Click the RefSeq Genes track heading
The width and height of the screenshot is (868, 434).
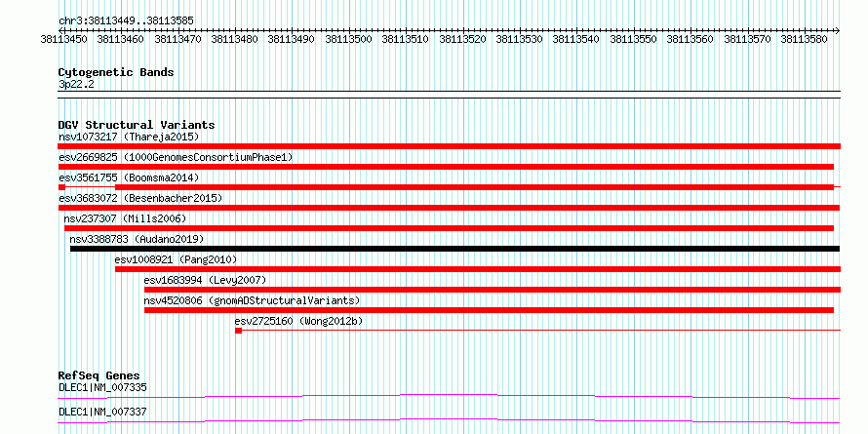pos(99,375)
